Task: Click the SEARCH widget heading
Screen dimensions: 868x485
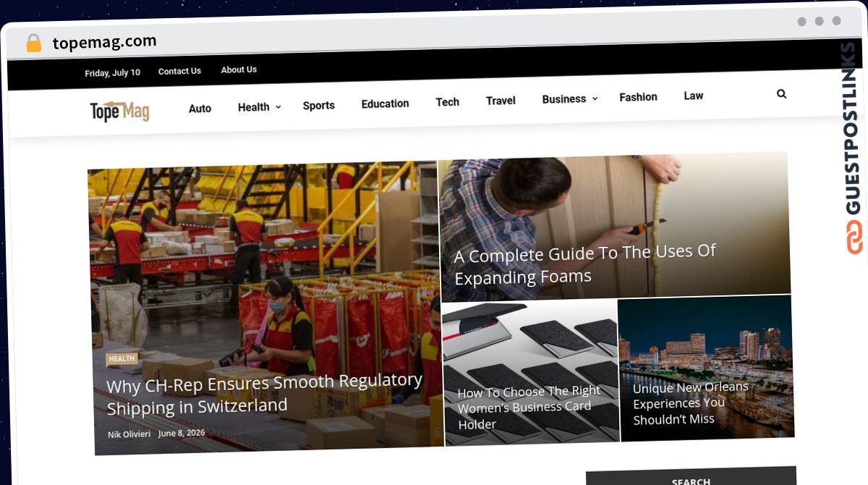Action: [x=691, y=481]
